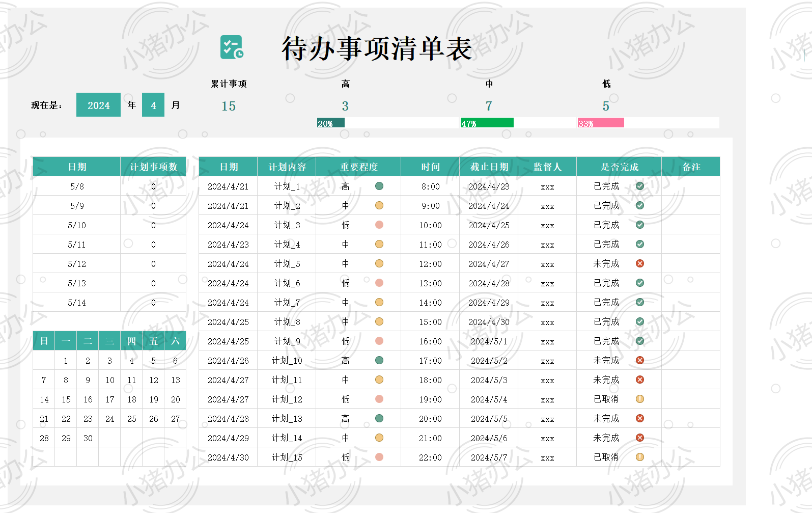Click red unfinished cross icon for 计划_5
The height and width of the screenshot is (513, 812).
click(x=640, y=263)
